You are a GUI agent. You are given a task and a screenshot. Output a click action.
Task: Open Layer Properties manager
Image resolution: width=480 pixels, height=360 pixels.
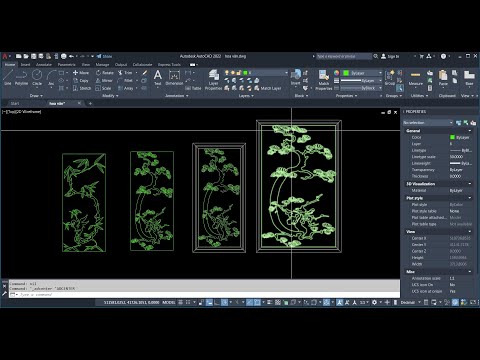(213, 80)
